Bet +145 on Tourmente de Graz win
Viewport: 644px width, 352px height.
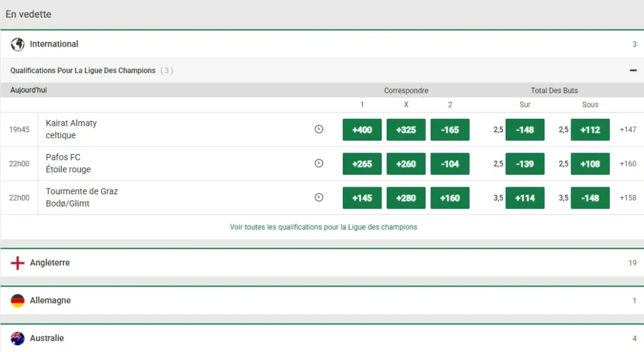point(362,198)
